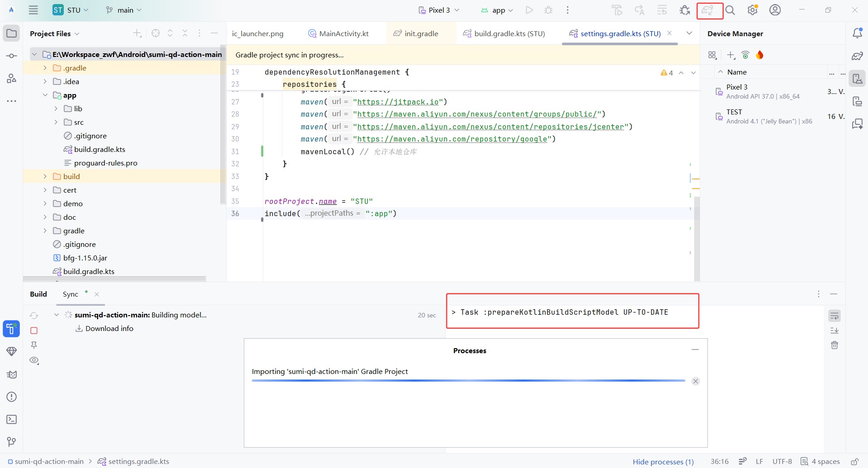
Task: Open the Logcat cat icon
Action: [x=12, y=374]
